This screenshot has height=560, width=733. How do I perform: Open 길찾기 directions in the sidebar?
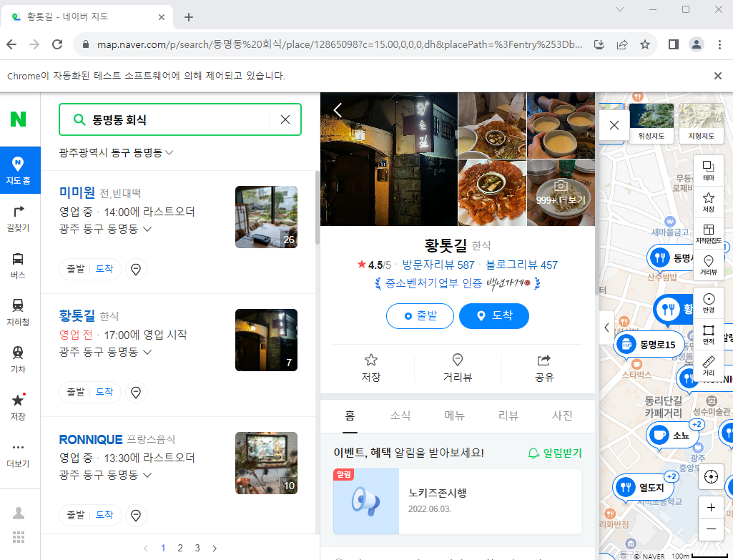18,218
